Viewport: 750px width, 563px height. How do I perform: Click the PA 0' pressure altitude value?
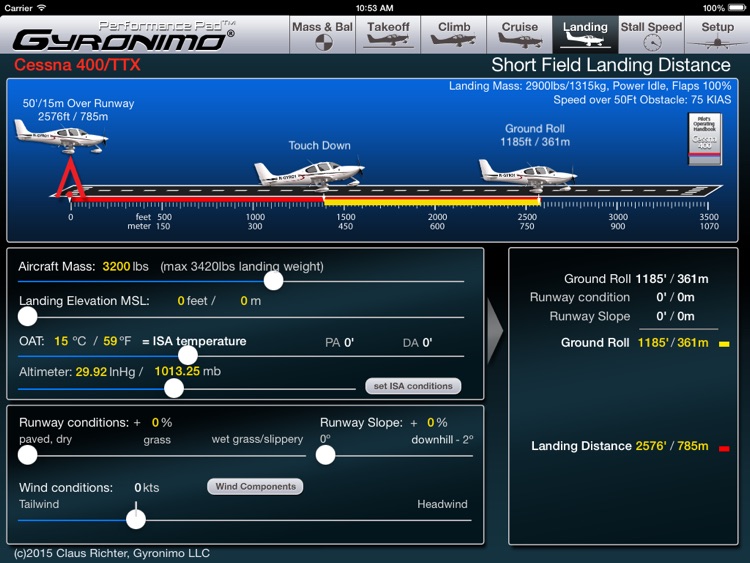[339, 342]
